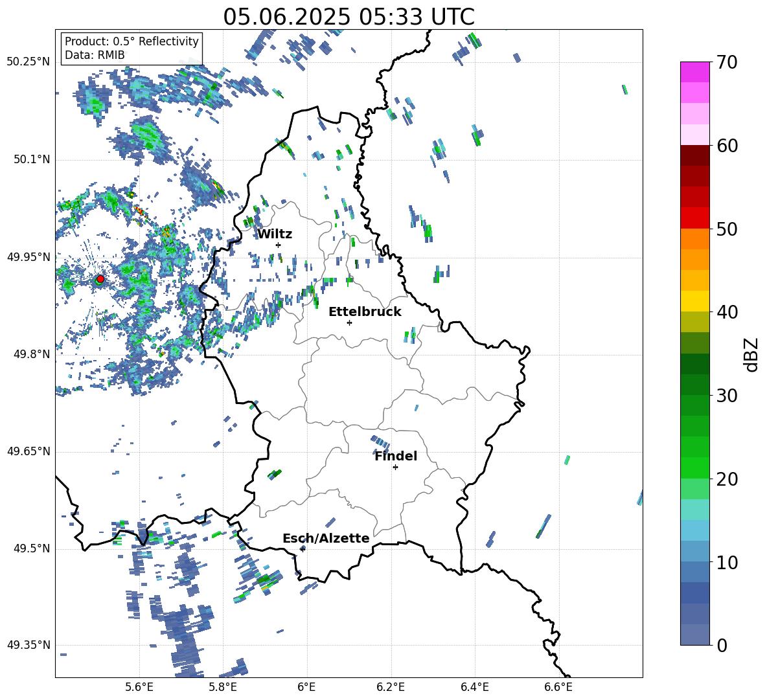Screen dimensions: 767x700
Task: Click the yellow colorbar segment above 40
Action: (x=694, y=301)
